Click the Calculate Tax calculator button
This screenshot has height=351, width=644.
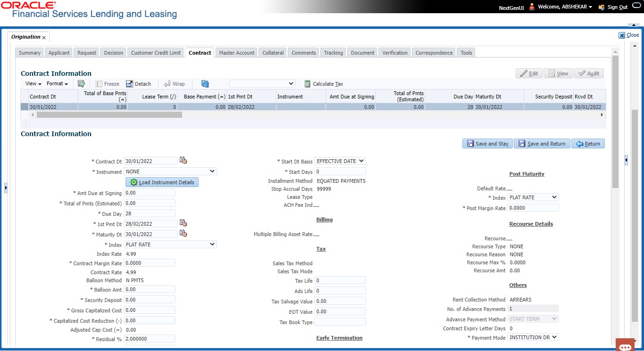[x=324, y=84]
